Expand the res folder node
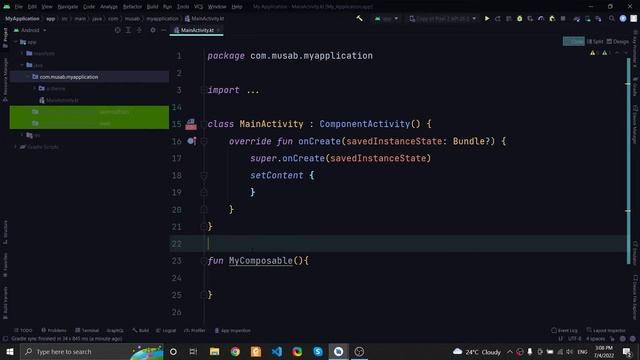Viewport: 640px width, 360px height. (22, 135)
